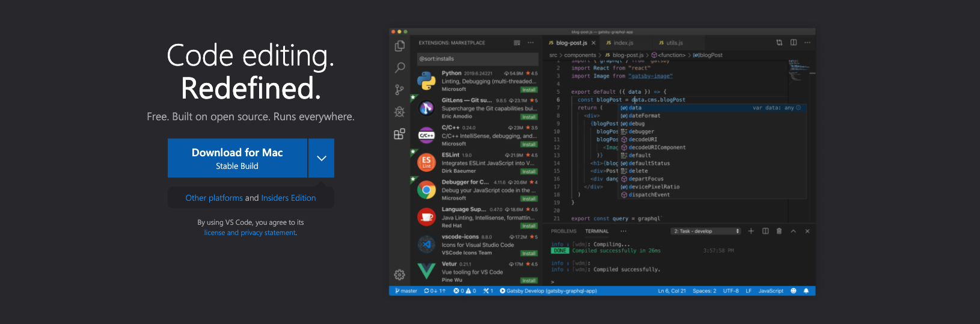
Task: Click the GitLens extension icon
Action: tap(426, 108)
